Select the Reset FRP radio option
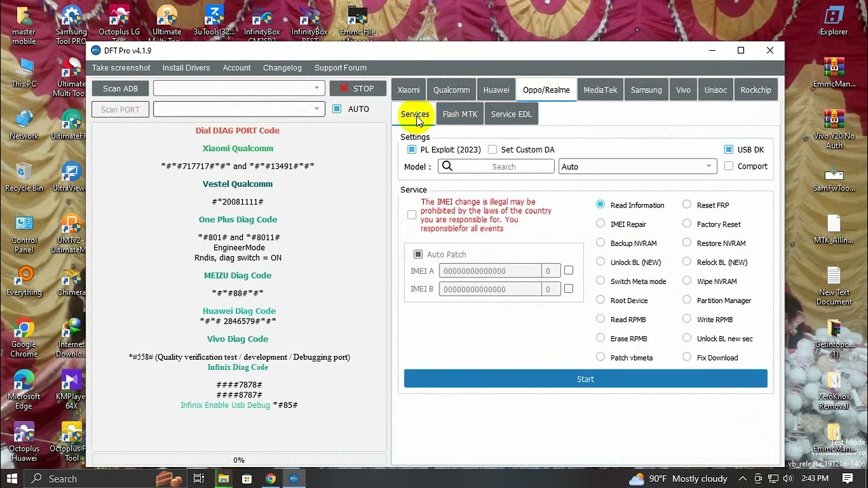 pyautogui.click(x=687, y=205)
